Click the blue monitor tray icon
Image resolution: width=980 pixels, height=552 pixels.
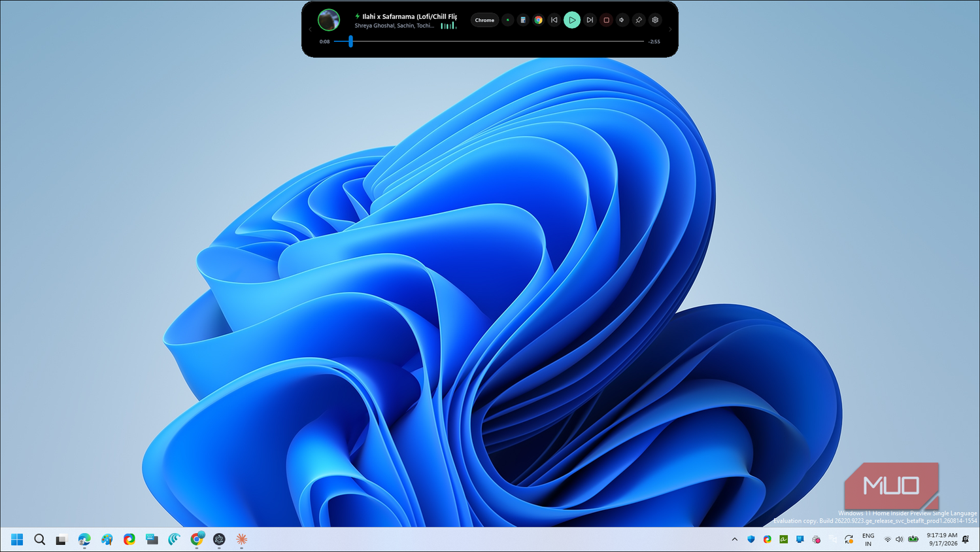800,540
